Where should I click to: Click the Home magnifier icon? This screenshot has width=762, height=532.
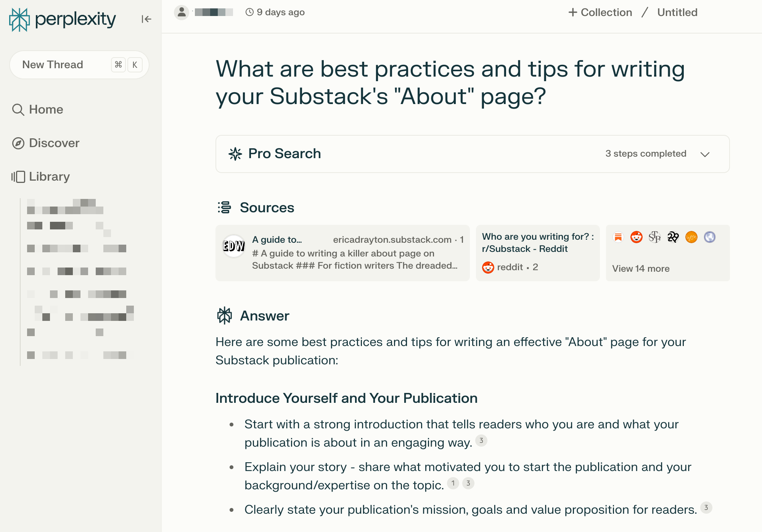pyautogui.click(x=18, y=110)
